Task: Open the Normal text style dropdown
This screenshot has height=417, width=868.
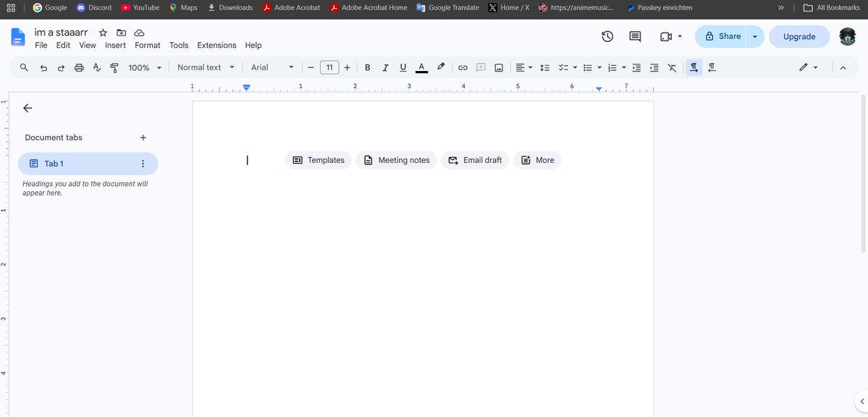Action: tap(206, 67)
